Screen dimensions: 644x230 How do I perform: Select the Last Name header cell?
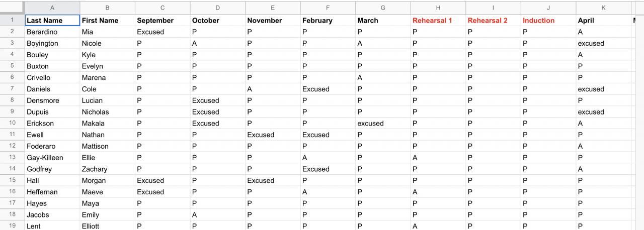pos(52,21)
